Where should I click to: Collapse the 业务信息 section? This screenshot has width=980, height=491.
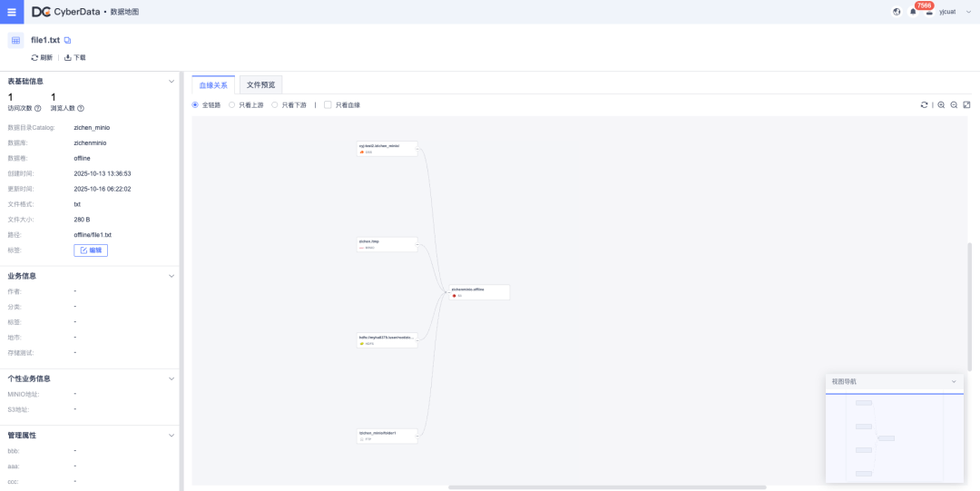coord(171,276)
